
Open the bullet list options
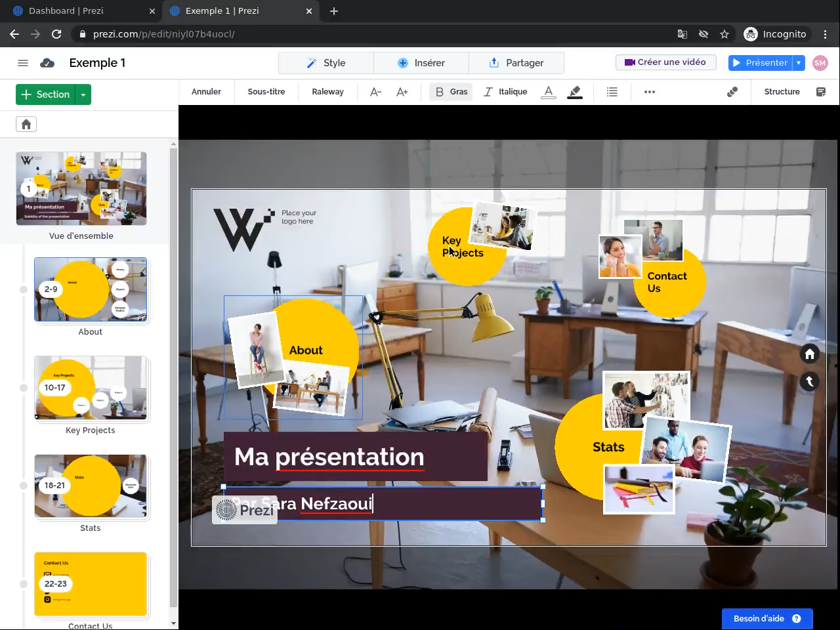tap(612, 92)
